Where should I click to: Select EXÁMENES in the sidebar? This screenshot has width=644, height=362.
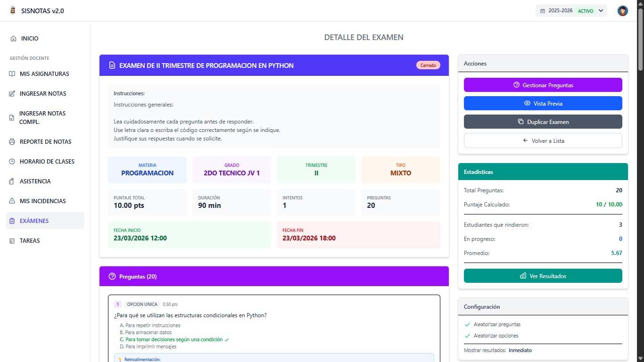click(x=45, y=221)
